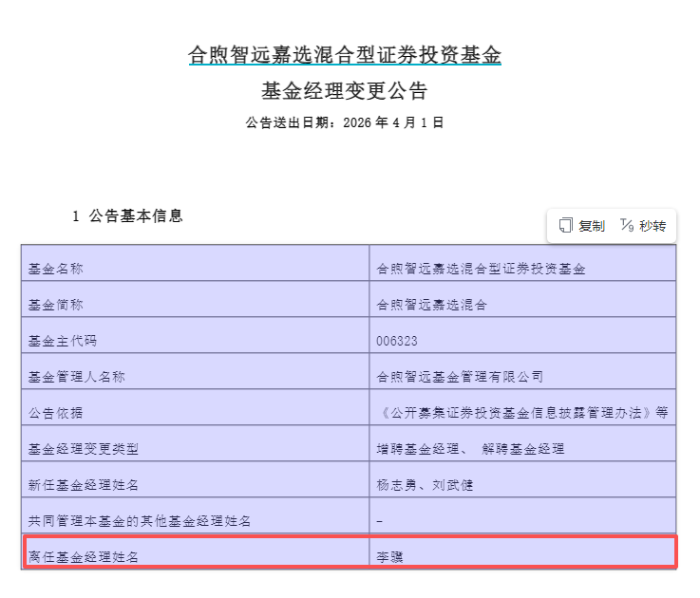The width and height of the screenshot is (700, 598).
Task: Click the announcement date line 2026年4月1日
Action: [345, 122]
